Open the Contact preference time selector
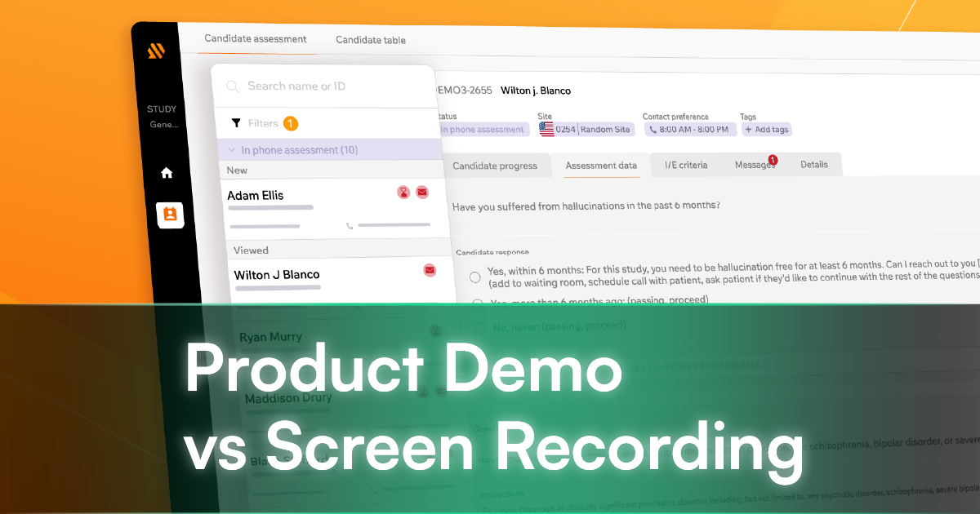Viewport: 980px width, 514px height. 690,129
